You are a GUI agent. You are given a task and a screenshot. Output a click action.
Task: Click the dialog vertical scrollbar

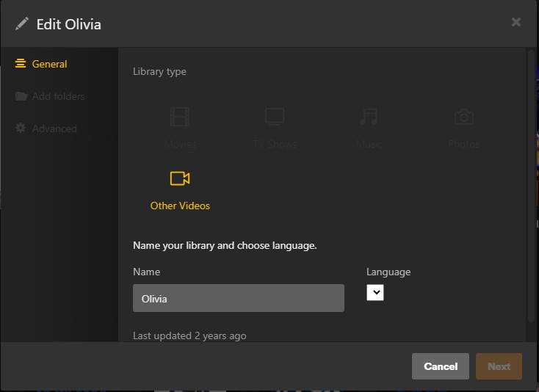point(531,186)
